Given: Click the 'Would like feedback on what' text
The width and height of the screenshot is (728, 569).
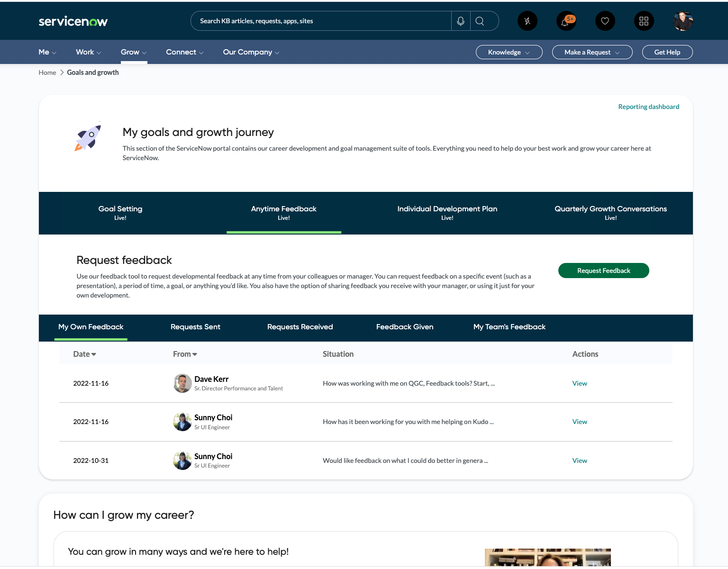Looking at the screenshot, I should point(405,461).
